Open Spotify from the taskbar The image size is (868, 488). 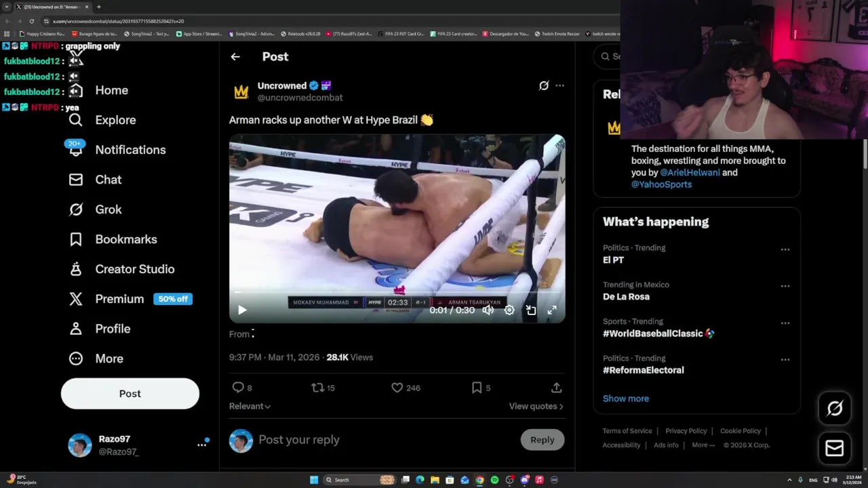pyautogui.click(x=494, y=480)
